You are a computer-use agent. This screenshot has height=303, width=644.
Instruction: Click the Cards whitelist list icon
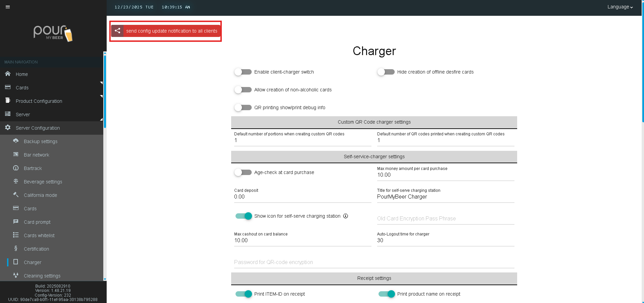point(16,235)
